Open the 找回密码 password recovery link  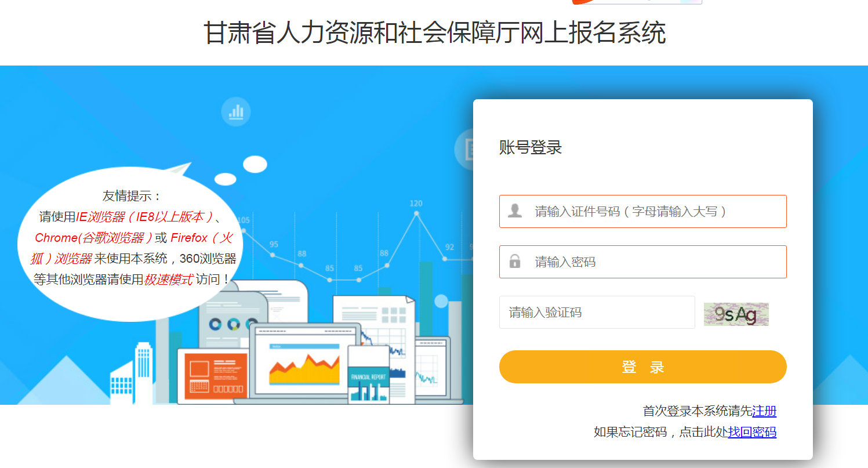[x=752, y=432]
